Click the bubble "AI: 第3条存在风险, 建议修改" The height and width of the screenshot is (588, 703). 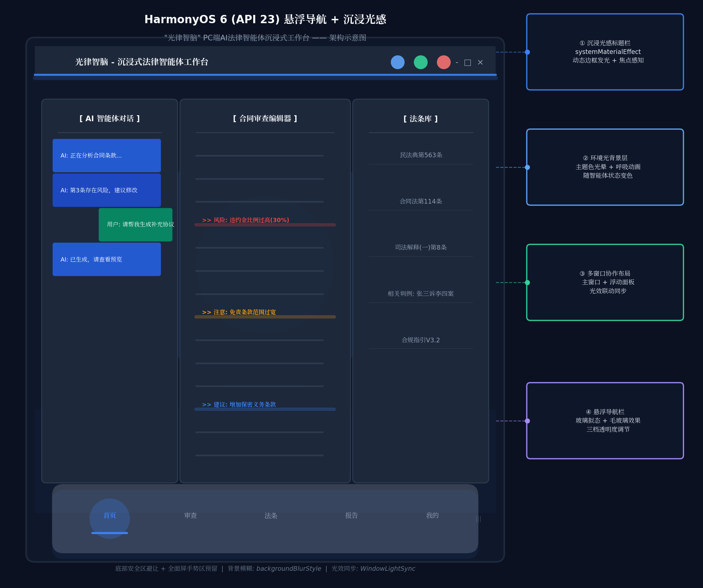[x=107, y=190]
